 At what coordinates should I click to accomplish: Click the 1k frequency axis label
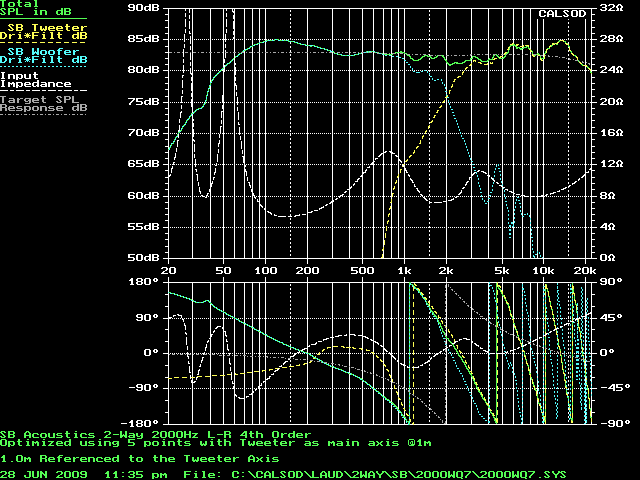tap(404, 271)
